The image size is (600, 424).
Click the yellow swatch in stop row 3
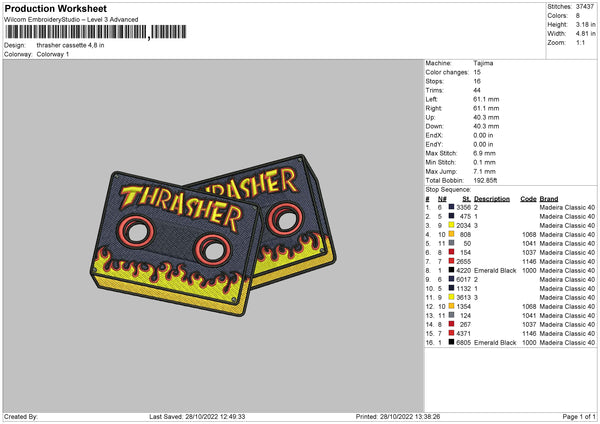[x=452, y=225]
